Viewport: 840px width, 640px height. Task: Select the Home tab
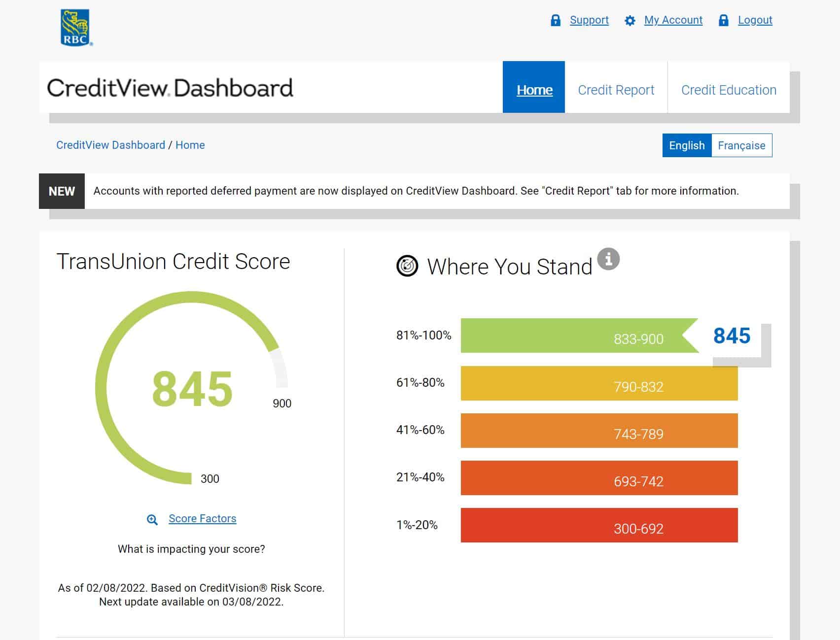tap(533, 90)
